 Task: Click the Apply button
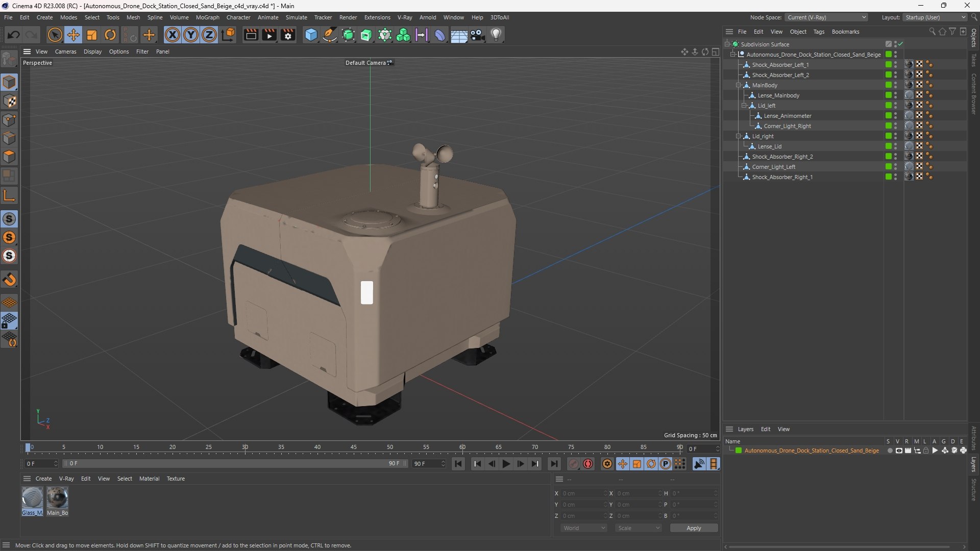coord(693,528)
